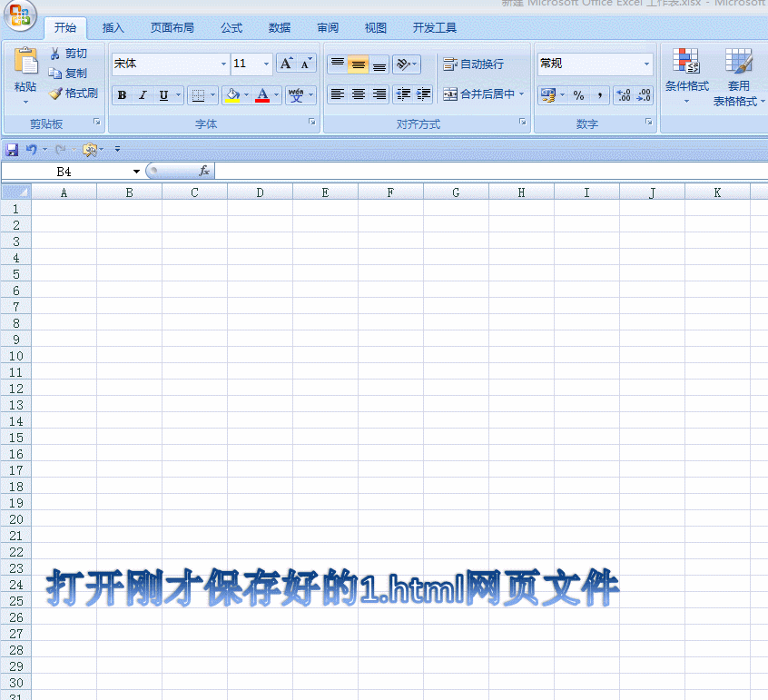The image size is (768, 700).
Task: Activate the Format Painter 格式刷
Action: [73, 94]
